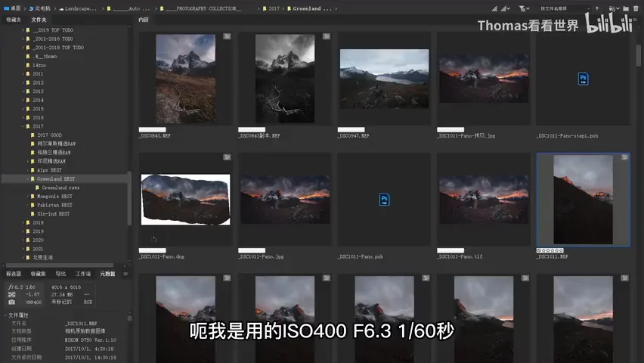Expand the _2019 TOP TODO folder node
This screenshot has width=644, height=363.
pos(23,30)
